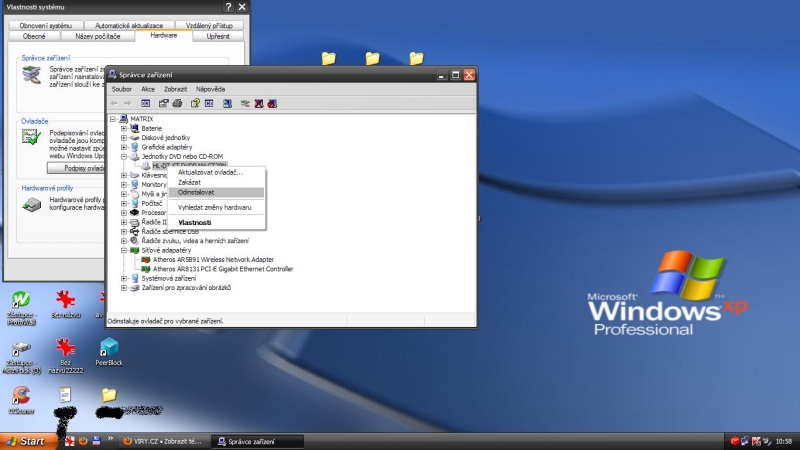Switch to the Upřesnit tab

pyautogui.click(x=218, y=36)
